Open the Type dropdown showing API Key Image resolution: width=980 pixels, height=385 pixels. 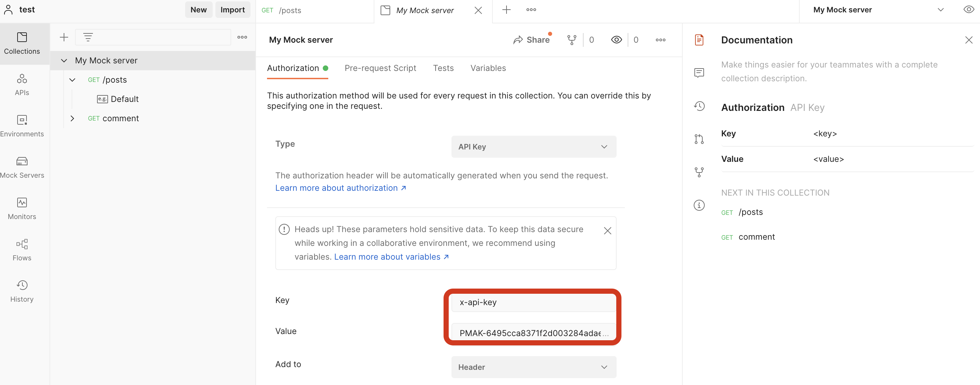[533, 147]
